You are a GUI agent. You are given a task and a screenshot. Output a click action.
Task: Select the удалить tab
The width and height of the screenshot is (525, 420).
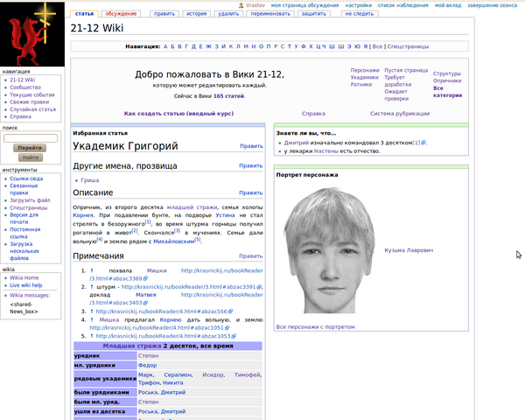(228, 14)
